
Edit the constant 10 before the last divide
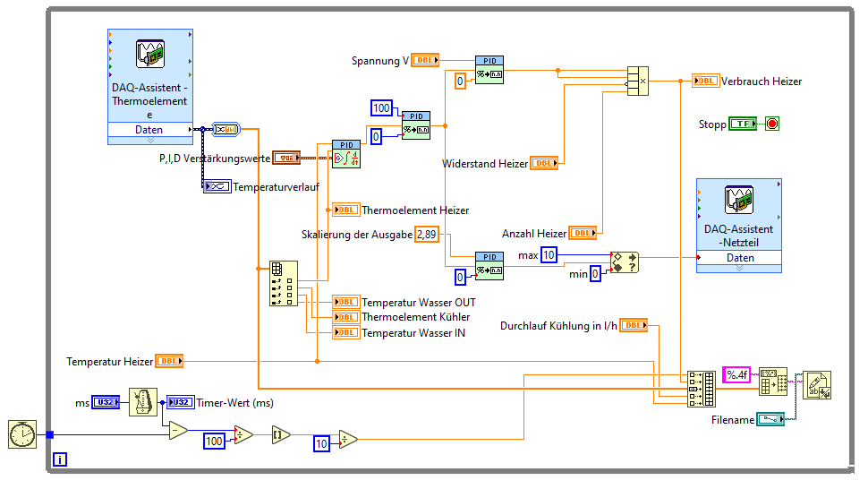pos(321,443)
